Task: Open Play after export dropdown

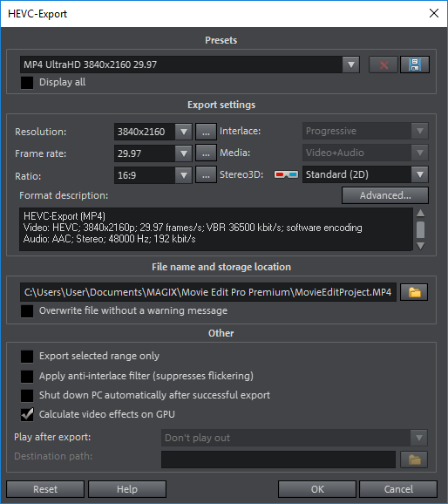Action: click(x=294, y=438)
